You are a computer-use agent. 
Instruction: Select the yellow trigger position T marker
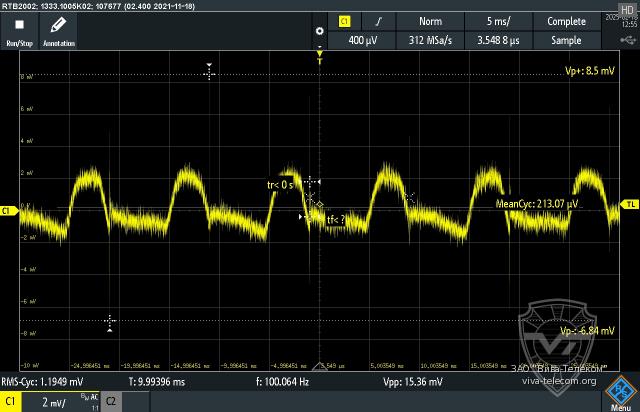[320, 57]
